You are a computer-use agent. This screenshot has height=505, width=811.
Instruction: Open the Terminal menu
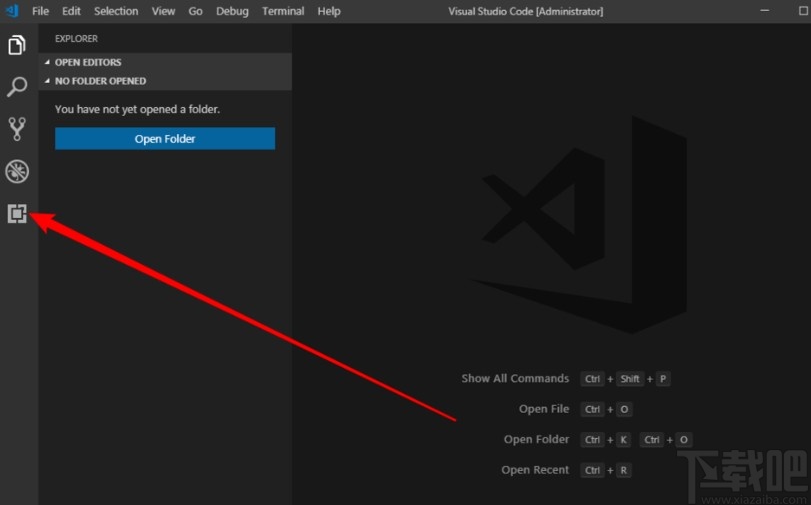coord(283,11)
